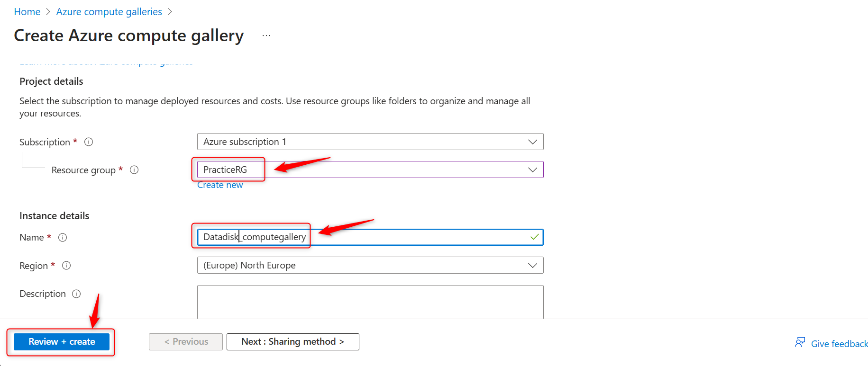Open Azure compute galleries breadcrumb
Viewport: 868px width, 366px height.
click(109, 12)
